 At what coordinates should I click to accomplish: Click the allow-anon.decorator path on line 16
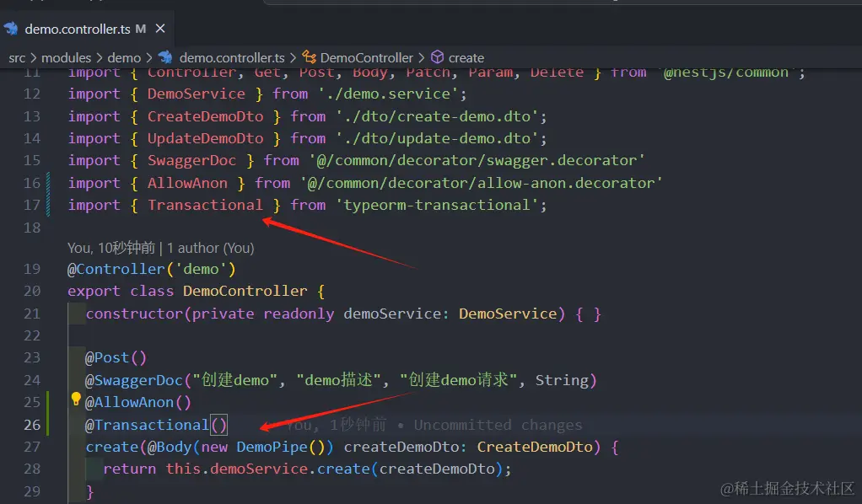tap(481, 183)
